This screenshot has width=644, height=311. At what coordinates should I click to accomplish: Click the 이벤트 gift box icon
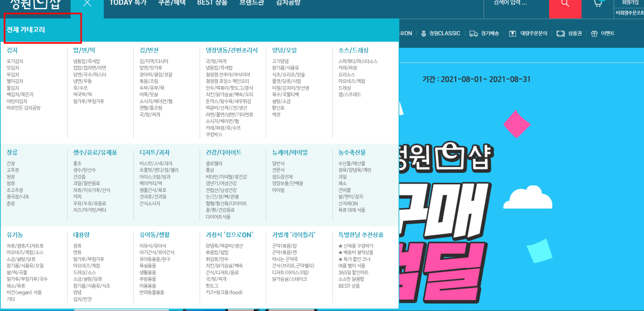coord(594,33)
